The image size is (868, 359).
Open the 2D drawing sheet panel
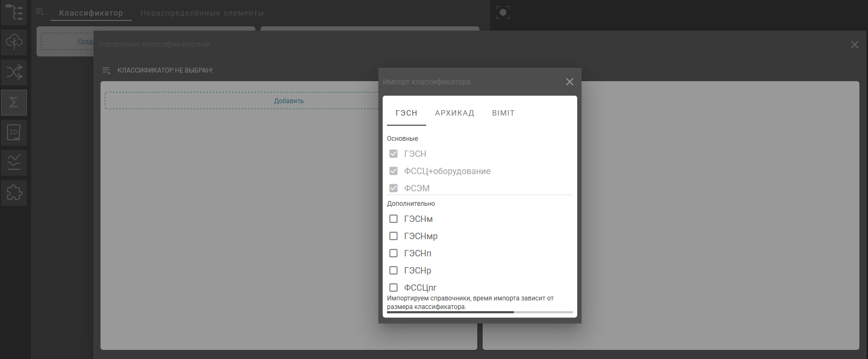point(14,132)
